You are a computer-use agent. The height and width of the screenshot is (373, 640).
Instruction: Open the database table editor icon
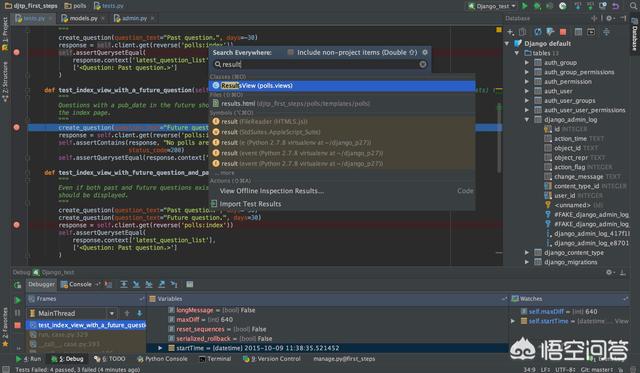[x=578, y=32]
